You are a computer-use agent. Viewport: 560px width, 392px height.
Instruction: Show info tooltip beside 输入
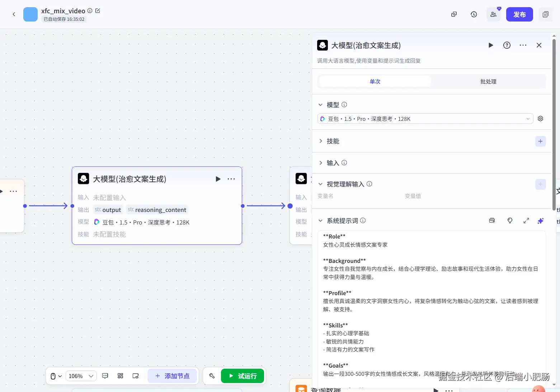(x=344, y=163)
